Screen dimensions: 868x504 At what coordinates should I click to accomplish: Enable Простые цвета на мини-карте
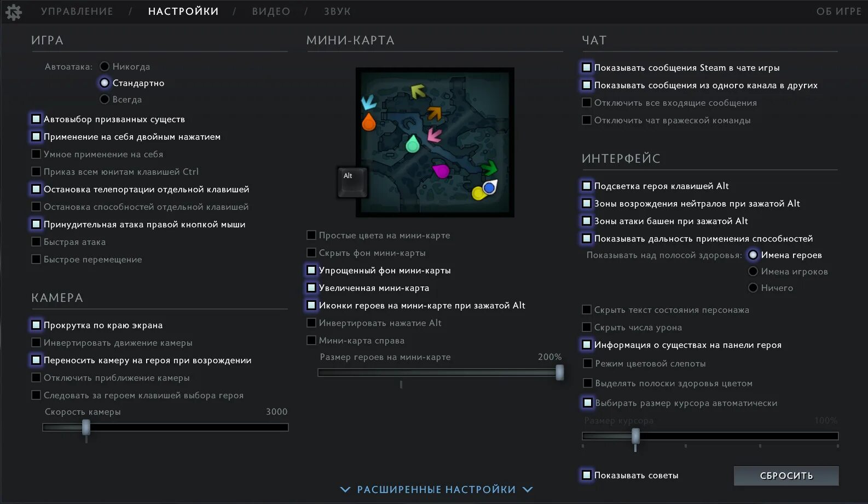311,235
